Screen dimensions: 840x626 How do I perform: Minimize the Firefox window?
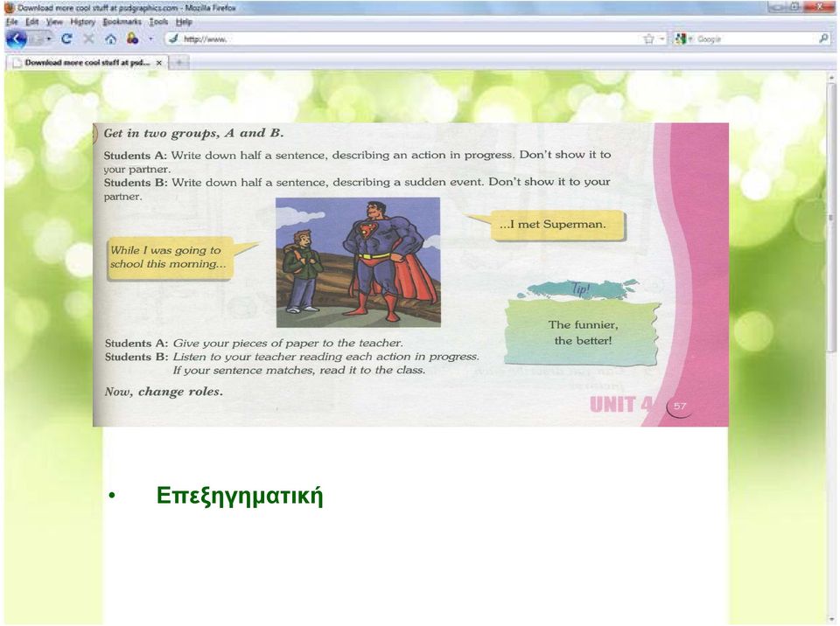point(779,6)
